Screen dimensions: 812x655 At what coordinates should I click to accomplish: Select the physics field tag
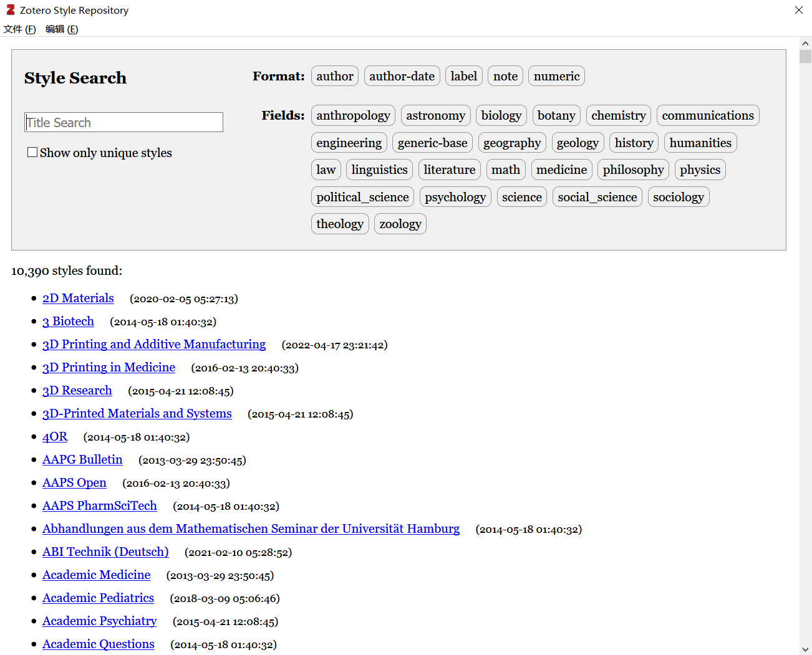pos(700,170)
